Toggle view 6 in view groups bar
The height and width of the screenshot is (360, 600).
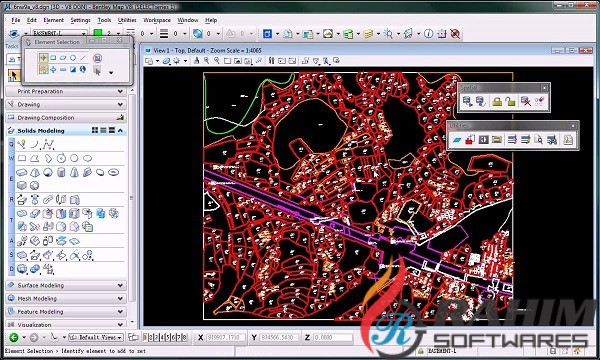[173, 337]
